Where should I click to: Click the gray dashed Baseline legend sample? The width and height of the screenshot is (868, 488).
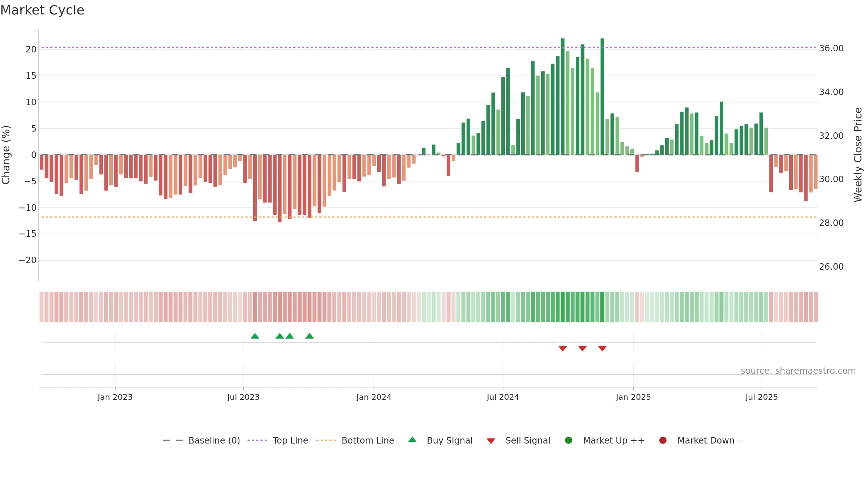click(x=173, y=440)
